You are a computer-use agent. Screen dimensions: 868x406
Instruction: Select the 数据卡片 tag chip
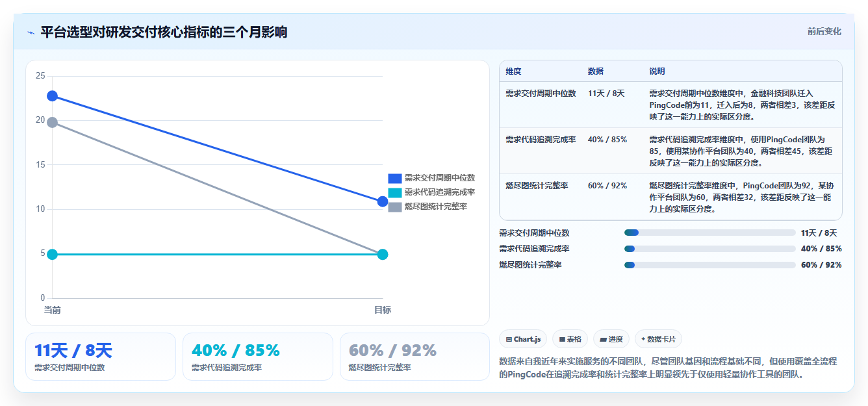pyautogui.click(x=658, y=339)
